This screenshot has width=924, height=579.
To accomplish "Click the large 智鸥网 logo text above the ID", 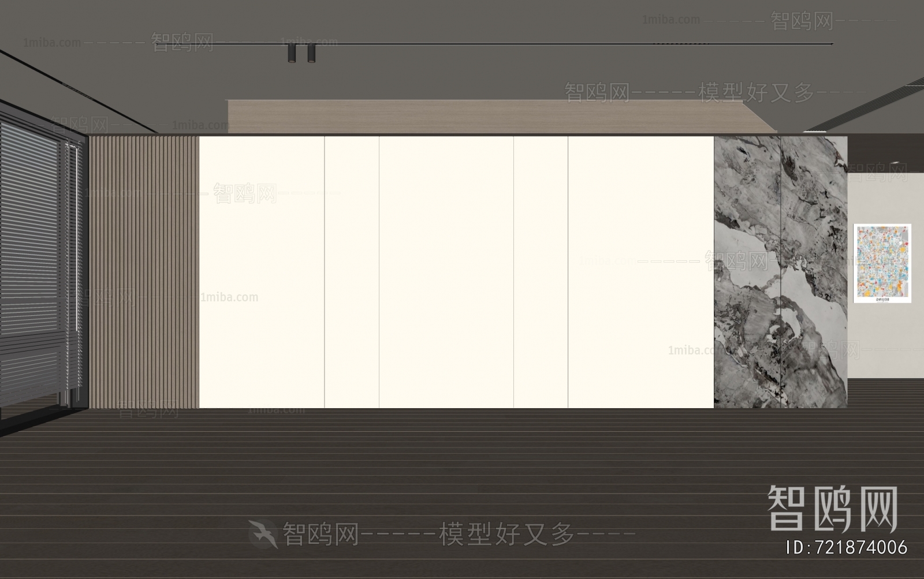I will click(832, 508).
